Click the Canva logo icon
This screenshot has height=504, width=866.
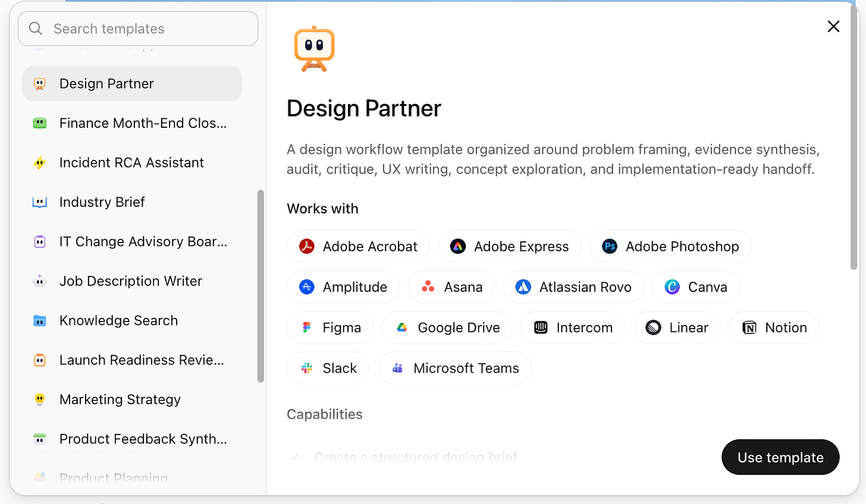coord(672,287)
